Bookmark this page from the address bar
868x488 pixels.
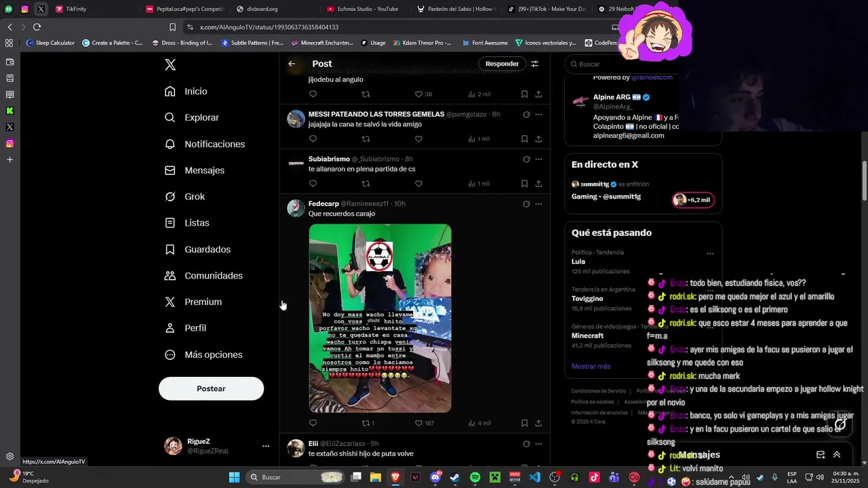click(172, 27)
